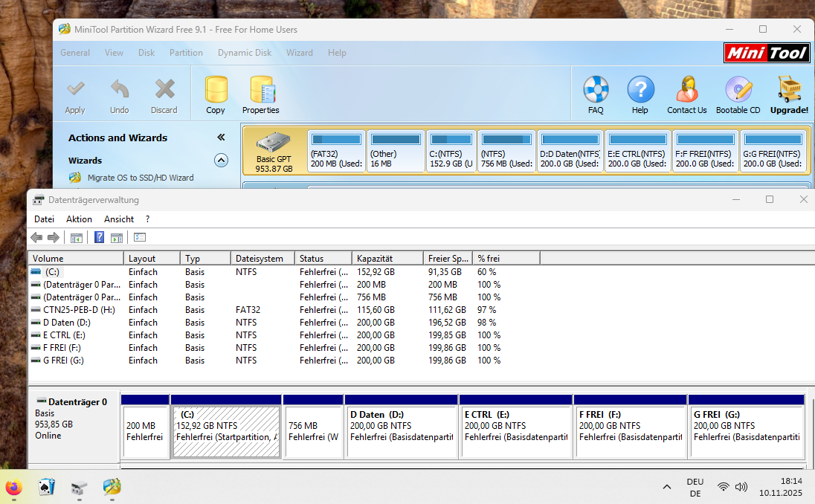Sort by the Layout column header
815x504 pixels.
(x=152, y=258)
